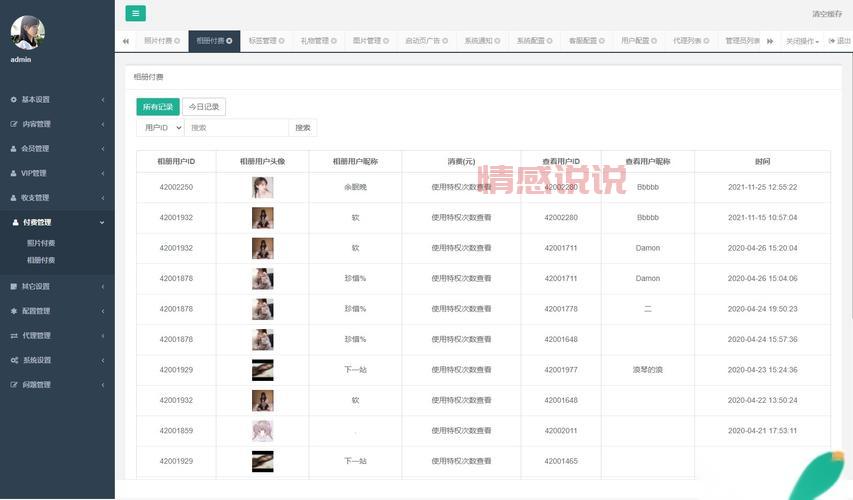The image size is (853, 500).
Task: Collapse the 付费管理 sidebar menu chevron
Action: (x=102, y=223)
